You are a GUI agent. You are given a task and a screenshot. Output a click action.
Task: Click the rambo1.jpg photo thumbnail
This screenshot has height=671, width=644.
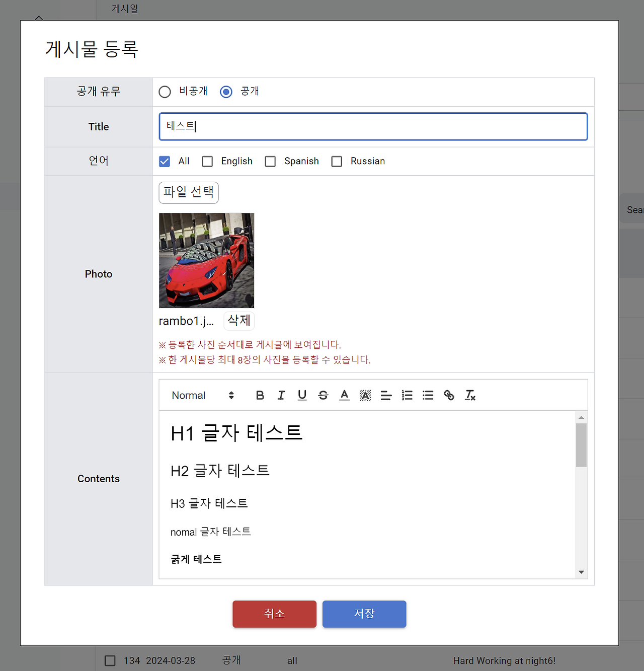pos(206,260)
